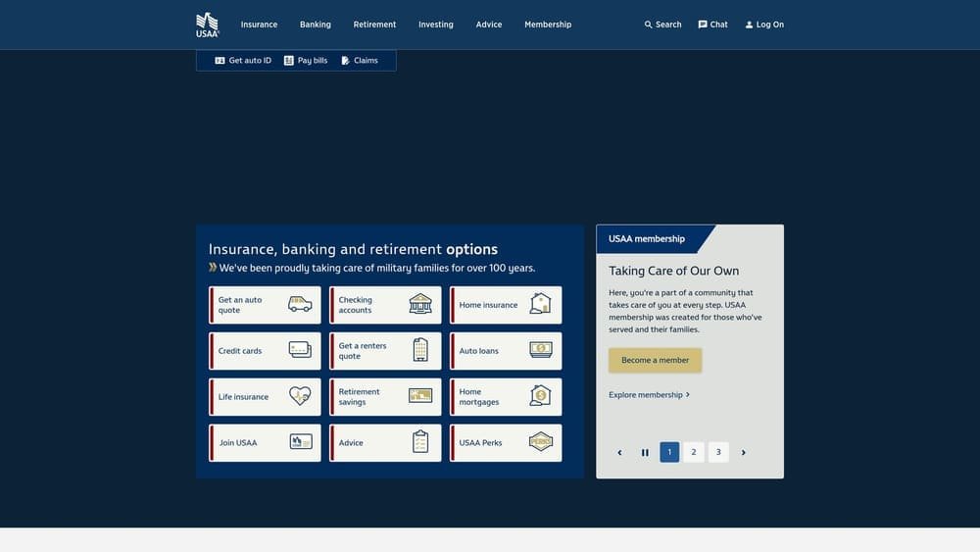The image size is (980, 552).
Task: Click the chart icon on Retirement savings
Action: click(420, 395)
